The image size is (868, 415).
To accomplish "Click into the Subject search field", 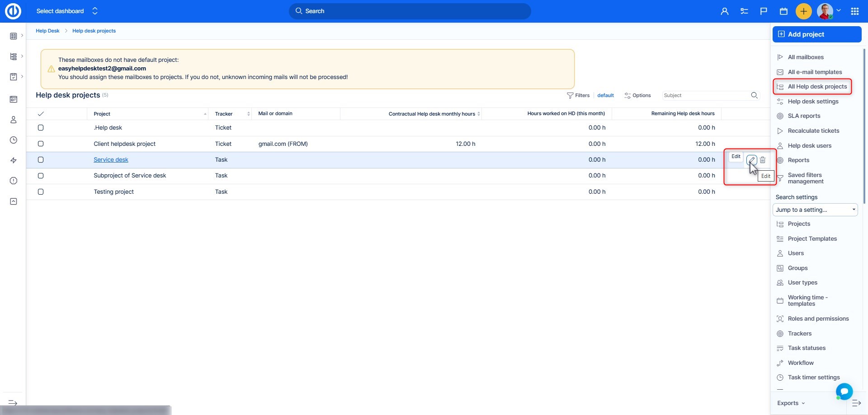I will click(x=704, y=95).
